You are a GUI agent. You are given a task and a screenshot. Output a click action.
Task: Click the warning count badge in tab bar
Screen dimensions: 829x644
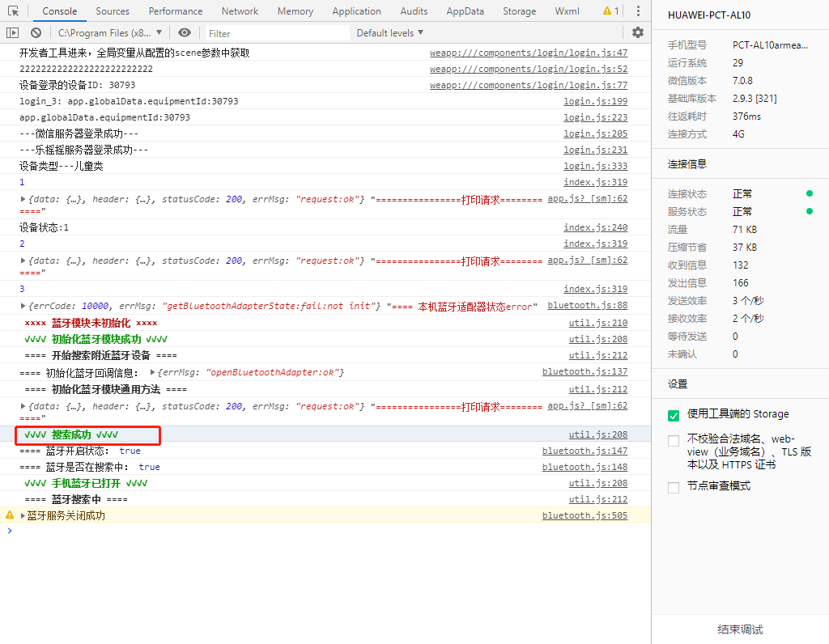610,11
